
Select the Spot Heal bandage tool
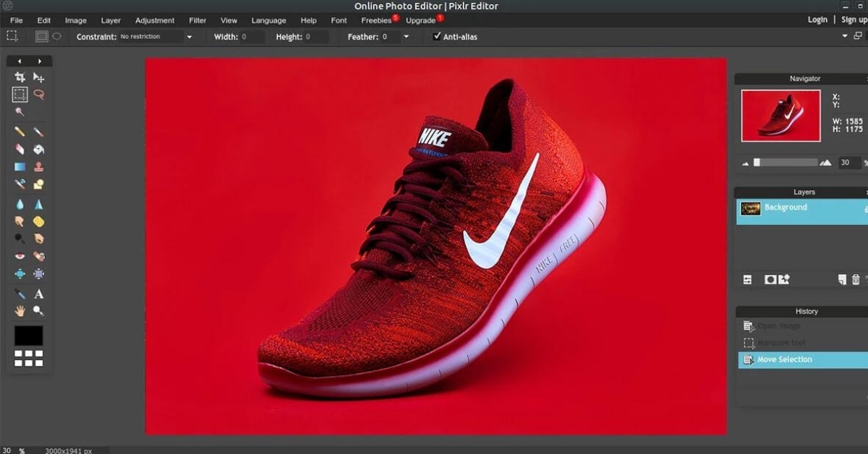tap(38, 256)
